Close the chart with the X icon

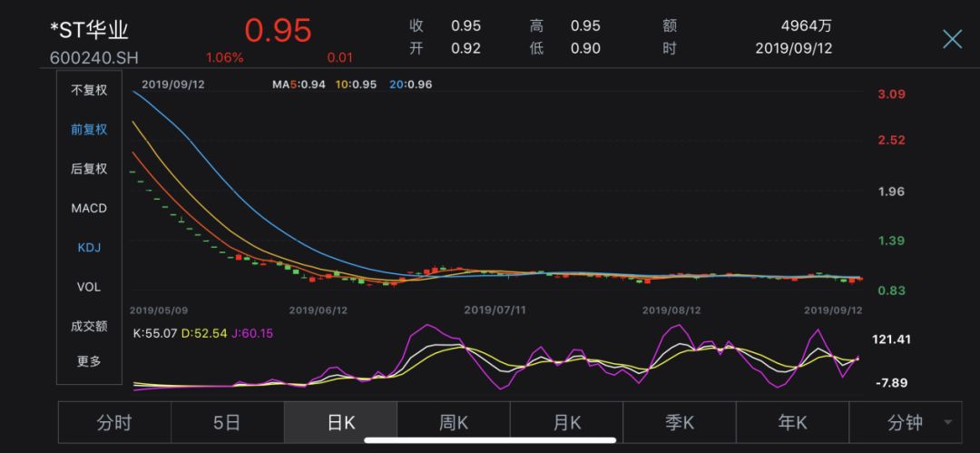[952, 39]
